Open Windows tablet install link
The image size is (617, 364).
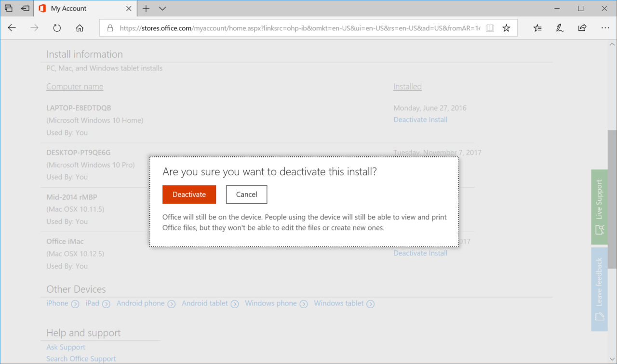pyautogui.click(x=344, y=303)
